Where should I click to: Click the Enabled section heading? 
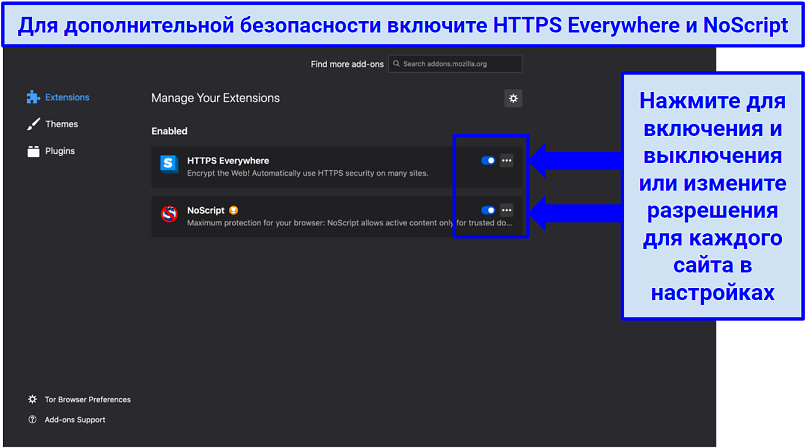[x=169, y=131]
